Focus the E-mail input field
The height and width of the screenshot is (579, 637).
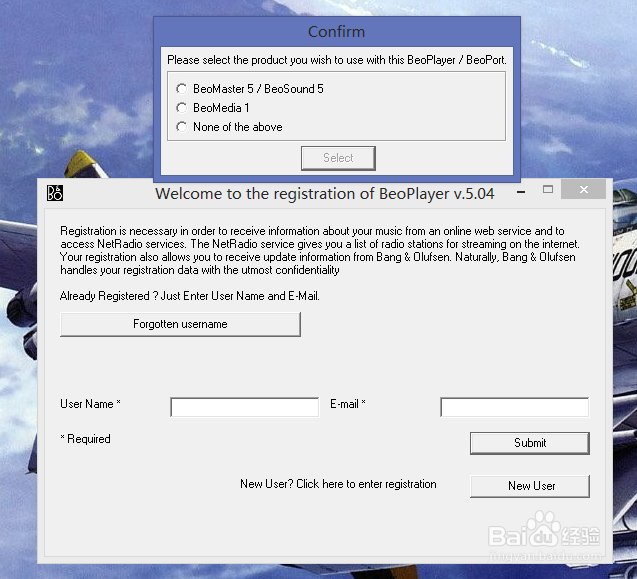(515, 407)
